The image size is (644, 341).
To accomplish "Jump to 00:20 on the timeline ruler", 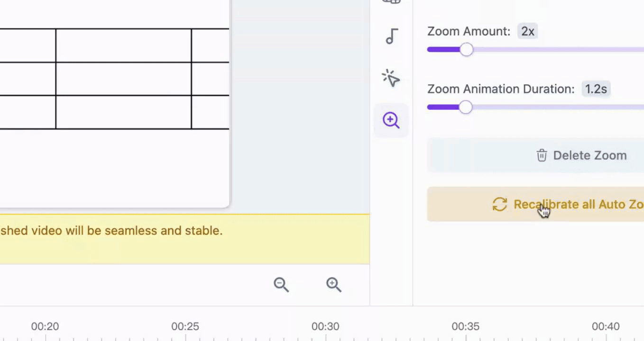I will click(x=45, y=326).
